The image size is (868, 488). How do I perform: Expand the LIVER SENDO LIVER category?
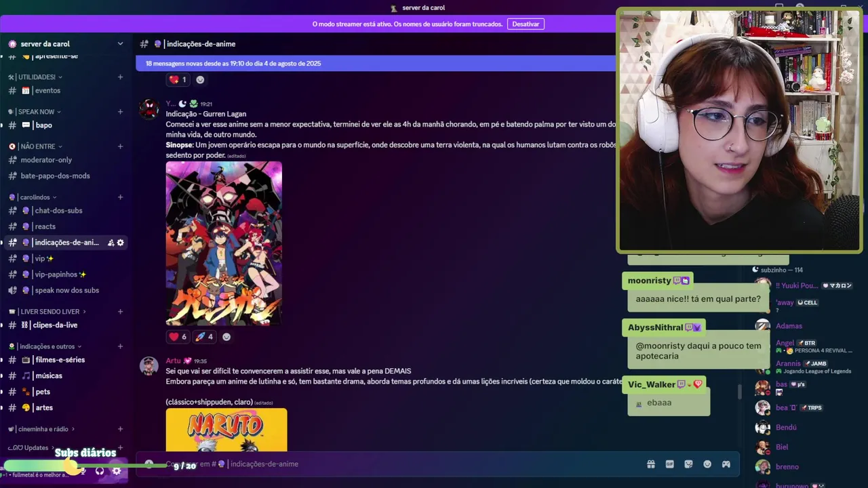tap(47, 312)
